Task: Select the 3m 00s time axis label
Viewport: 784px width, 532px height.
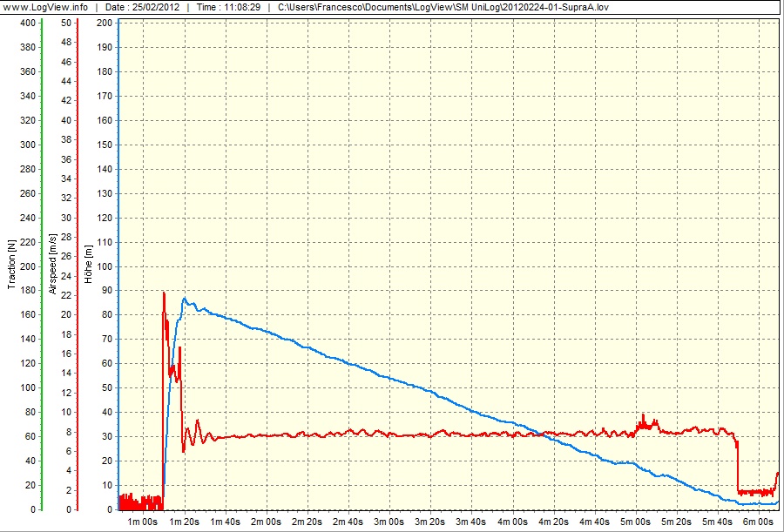Action: 389,522
